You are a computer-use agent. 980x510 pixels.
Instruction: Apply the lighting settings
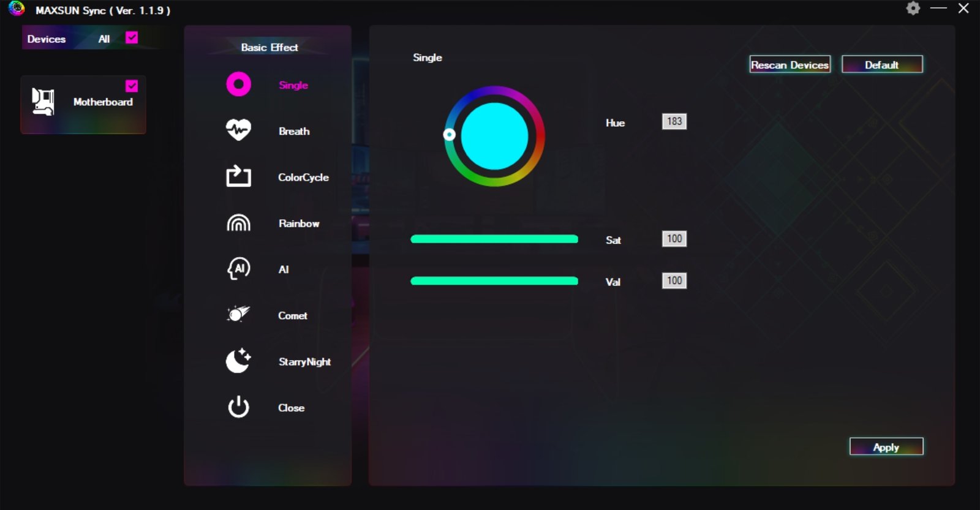coord(886,447)
